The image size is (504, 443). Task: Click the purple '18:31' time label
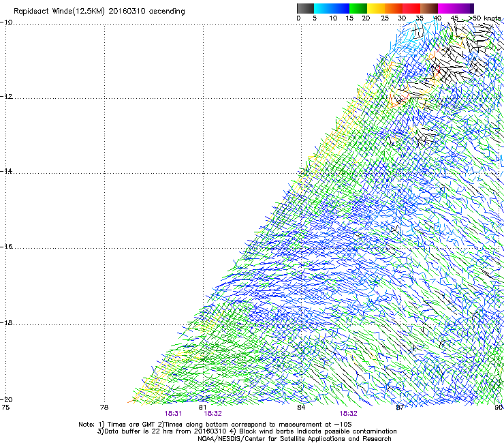pyautogui.click(x=173, y=414)
